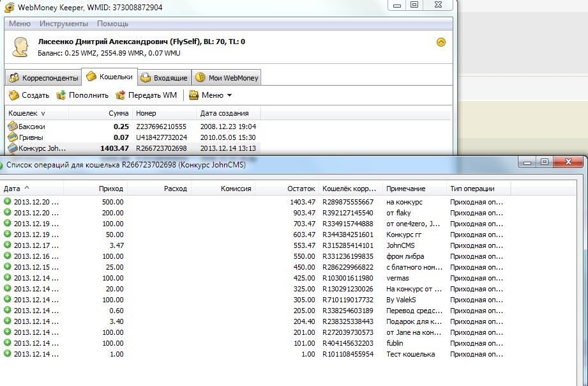Select the Гривны wallet icon

coord(12,137)
